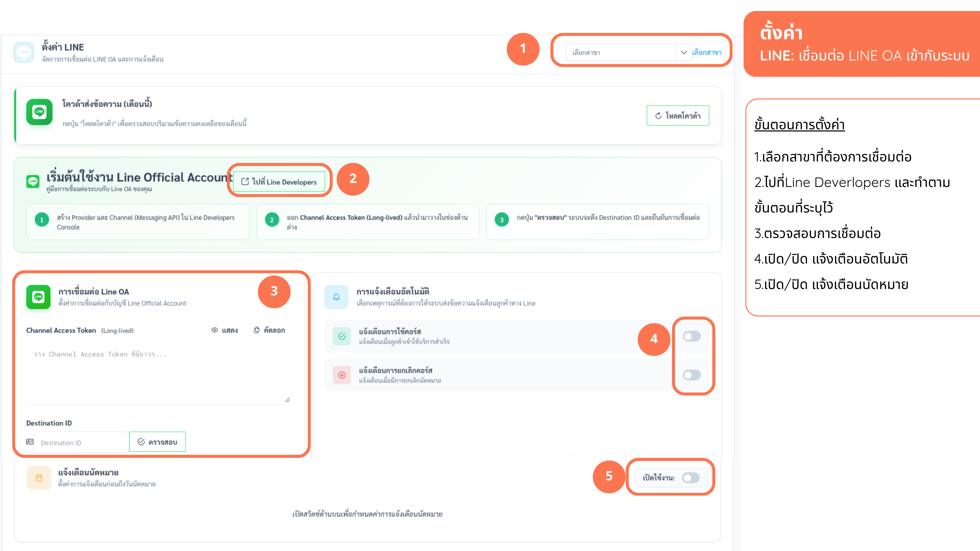Click the แสดง show token label

(x=230, y=330)
